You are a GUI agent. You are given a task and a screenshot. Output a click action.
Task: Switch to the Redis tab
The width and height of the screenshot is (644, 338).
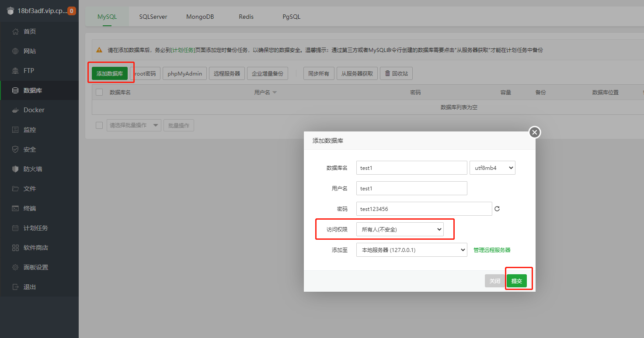(x=246, y=17)
